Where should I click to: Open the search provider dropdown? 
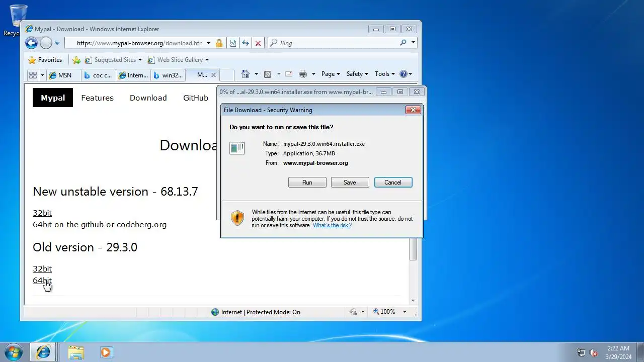[x=414, y=43]
